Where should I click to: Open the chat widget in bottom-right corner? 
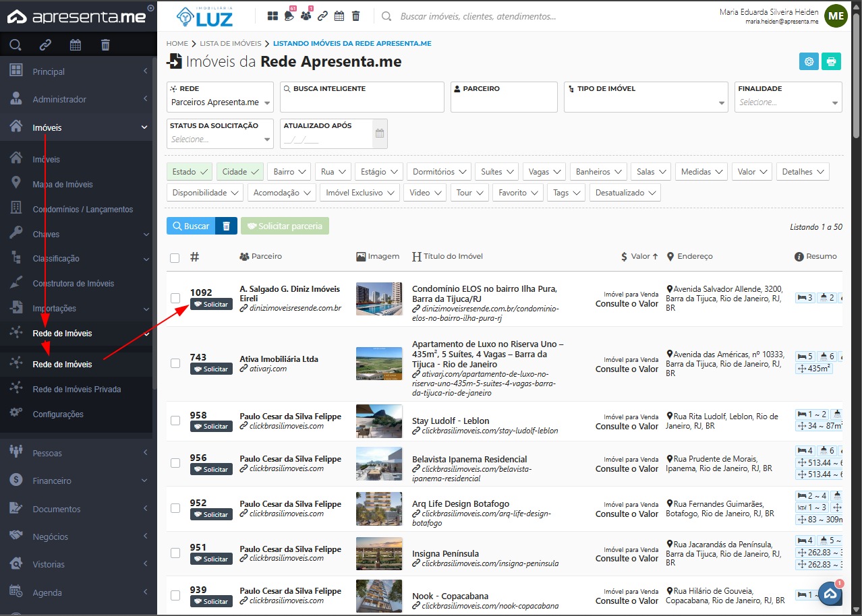pyautogui.click(x=830, y=594)
